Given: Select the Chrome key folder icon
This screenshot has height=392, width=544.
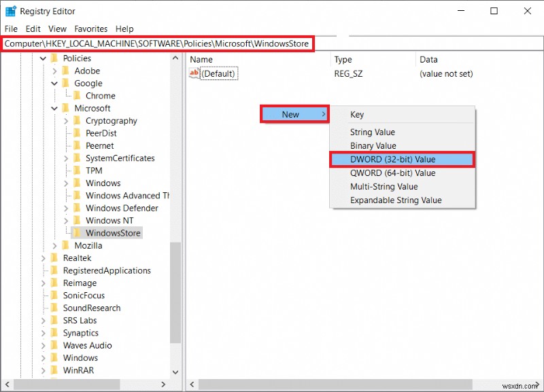Looking at the screenshot, I should coord(77,95).
